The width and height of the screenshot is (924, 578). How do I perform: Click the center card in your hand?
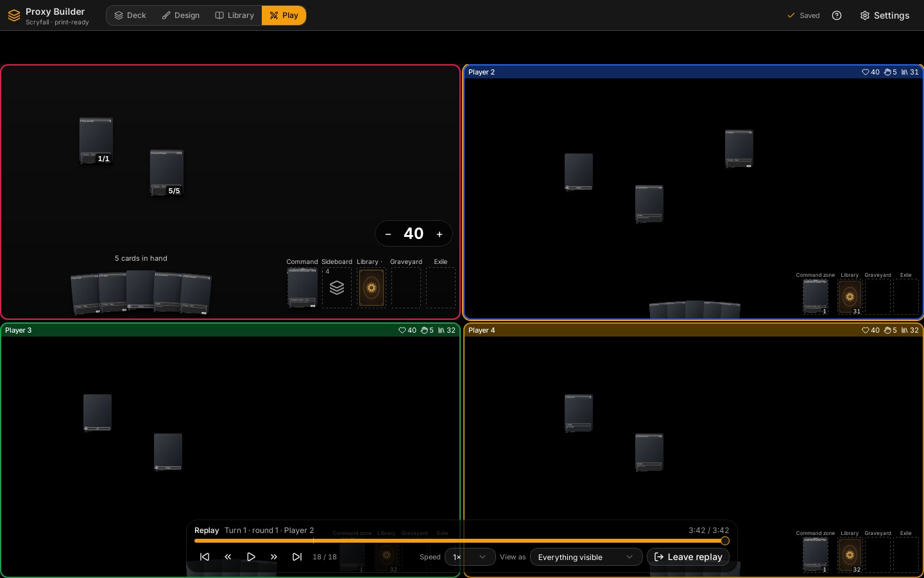141,290
